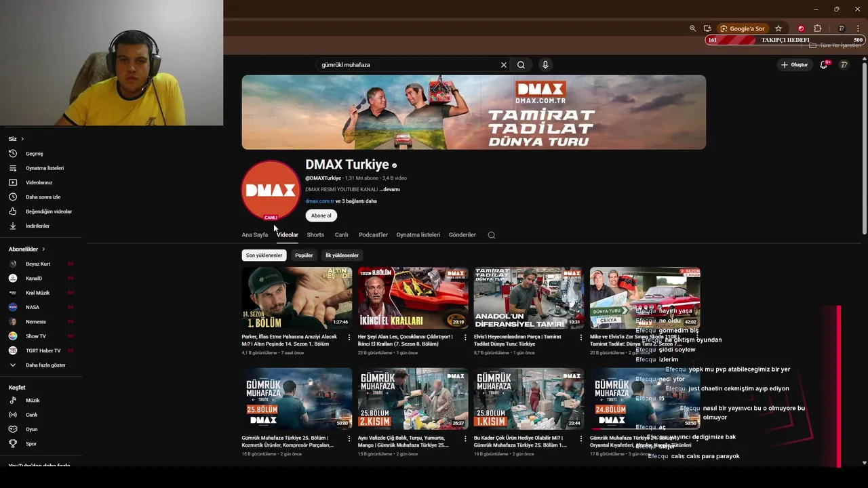Select the Videolar tab
The image size is (868, 488).
click(x=288, y=235)
